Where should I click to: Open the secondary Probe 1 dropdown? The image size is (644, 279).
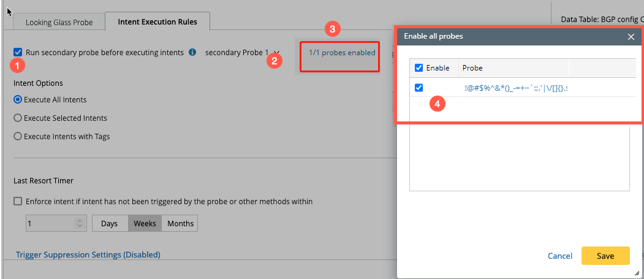(277, 53)
